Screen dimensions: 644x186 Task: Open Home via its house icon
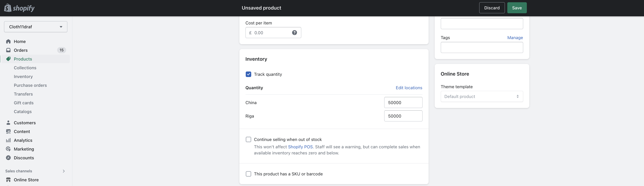click(8, 41)
